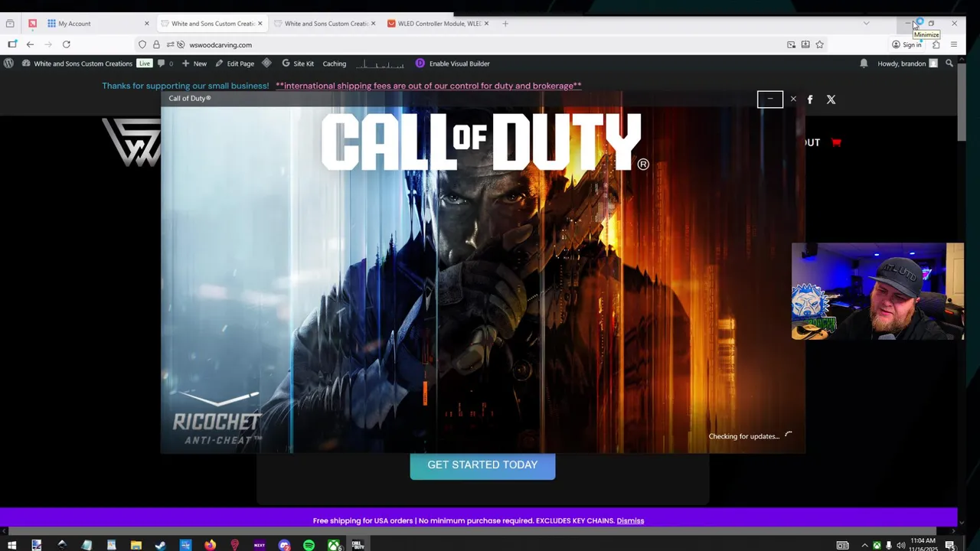The height and width of the screenshot is (551, 980).
Task: Open the Windows notification center icon
Action: tap(949, 545)
